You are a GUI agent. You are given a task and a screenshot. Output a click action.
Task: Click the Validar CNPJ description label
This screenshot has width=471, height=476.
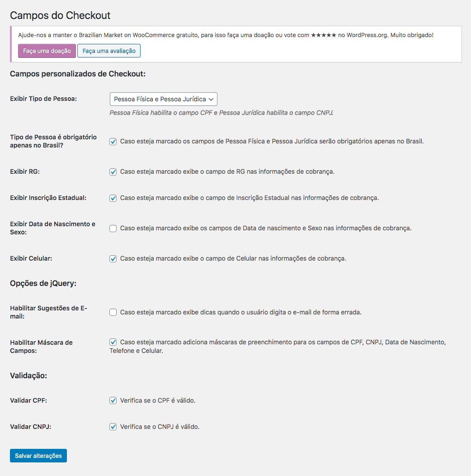pyautogui.click(x=160, y=427)
